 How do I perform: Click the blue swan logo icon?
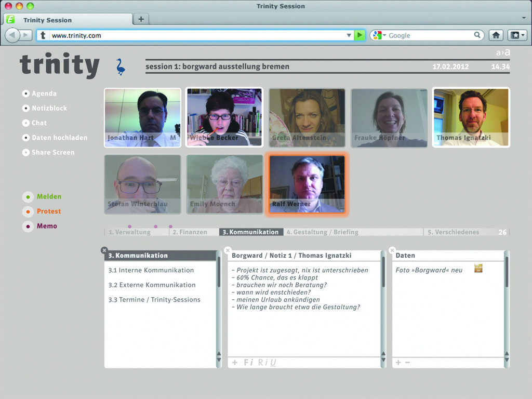click(x=121, y=67)
